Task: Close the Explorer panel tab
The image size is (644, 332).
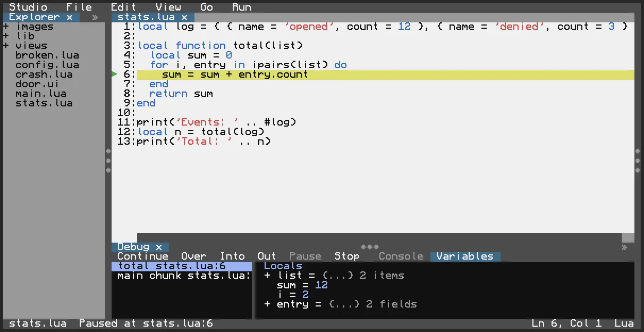Action: [70, 17]
